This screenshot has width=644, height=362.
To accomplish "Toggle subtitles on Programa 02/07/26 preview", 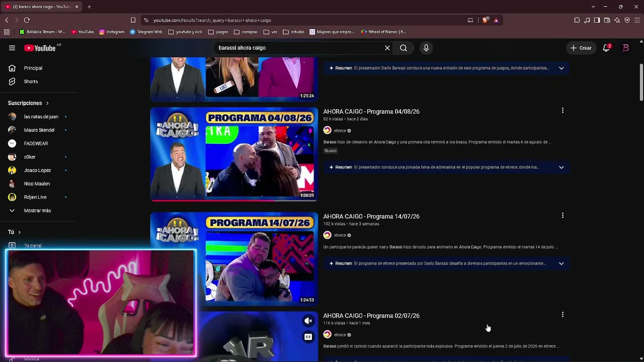I will point(308,337).
